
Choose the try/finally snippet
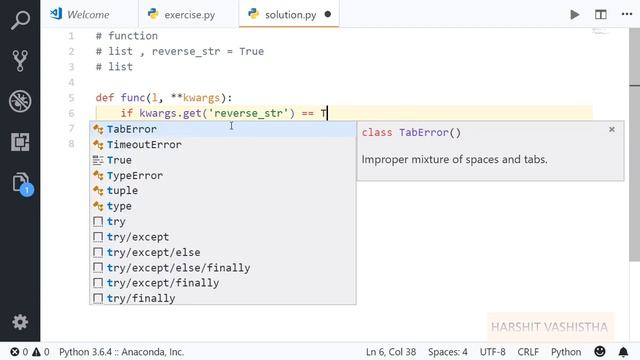pyautogui.click(x=223, y=298)
